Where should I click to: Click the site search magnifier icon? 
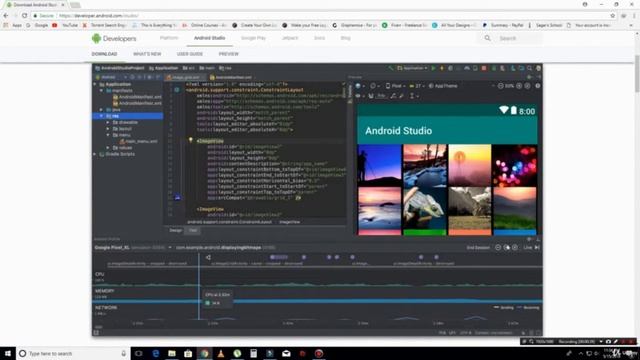(487, 38)
